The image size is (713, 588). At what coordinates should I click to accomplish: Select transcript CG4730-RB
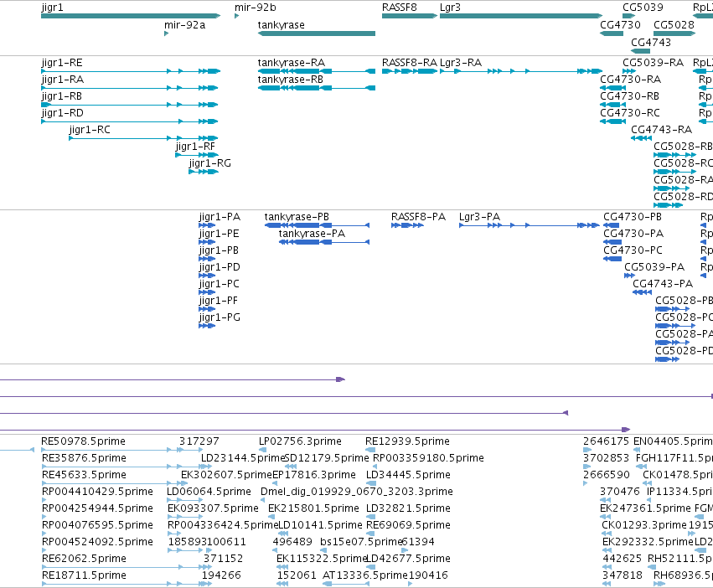(613, 105)
